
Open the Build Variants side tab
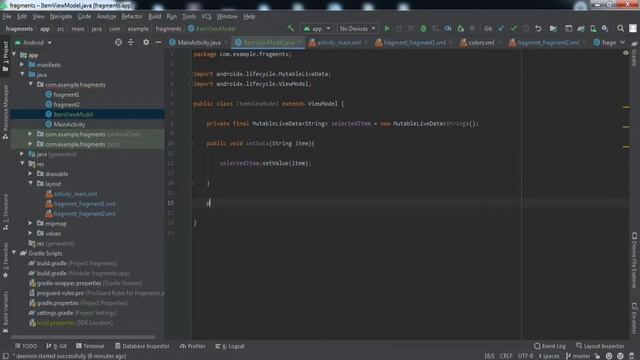tap(5, 312)
